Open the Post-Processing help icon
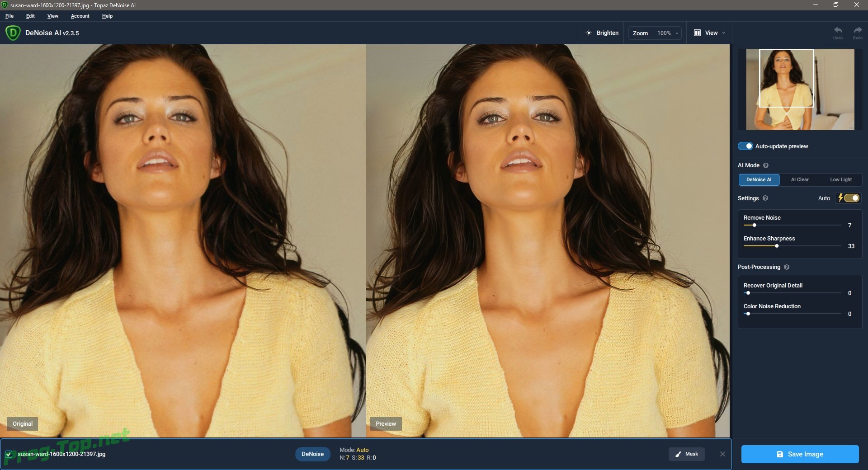This screenshot has width=868, height=470. 787,267
